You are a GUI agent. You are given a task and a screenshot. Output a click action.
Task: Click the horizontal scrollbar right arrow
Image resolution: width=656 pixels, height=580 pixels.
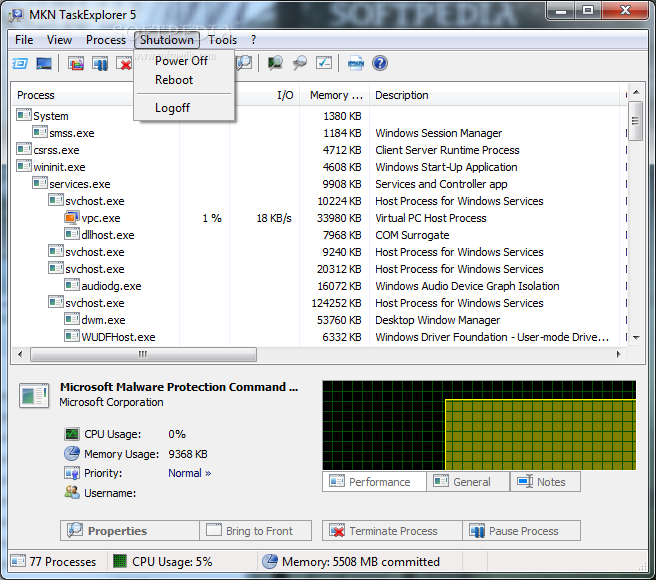(x=619, y=354)
